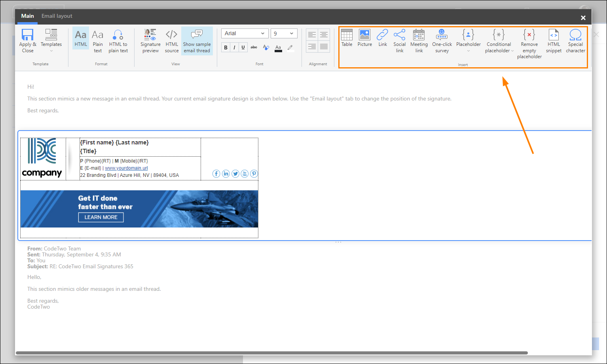
Task: Align text right
Action: point(312,47)
